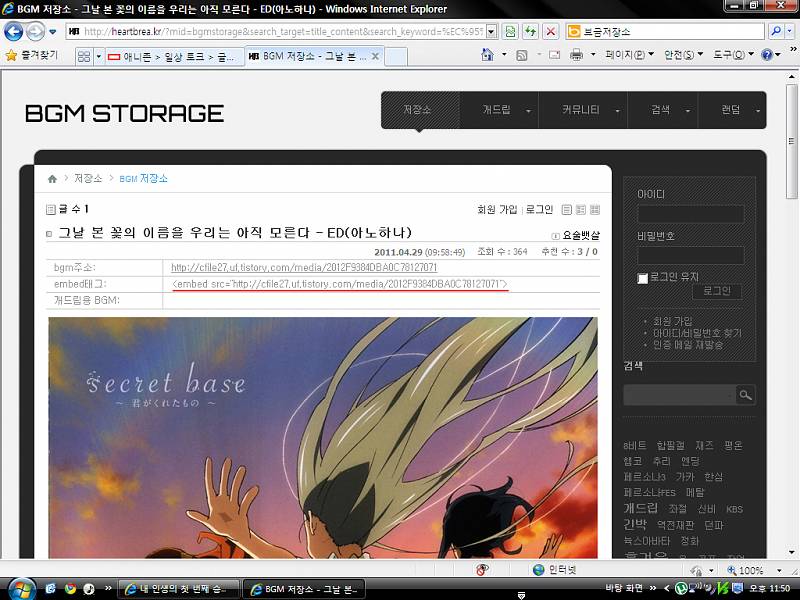Toggle the 로그인 유지 checkbox

click(643, 279)
